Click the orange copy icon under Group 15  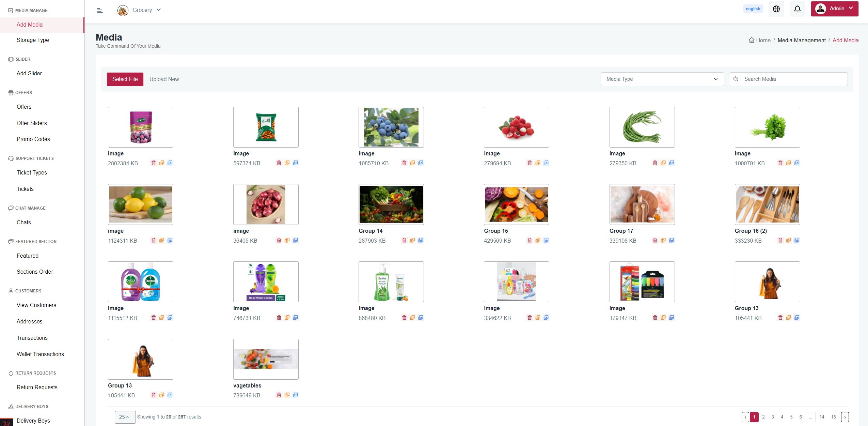538,240
